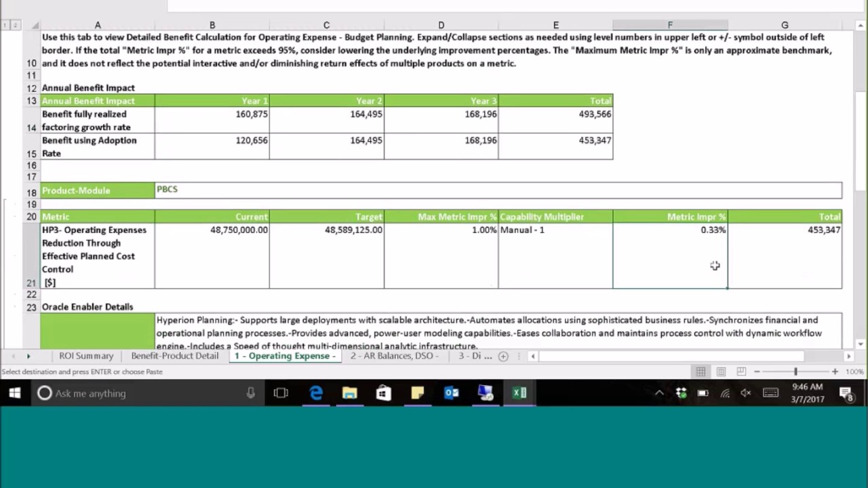Click outline level 2 button

click(x=15, y=25)
